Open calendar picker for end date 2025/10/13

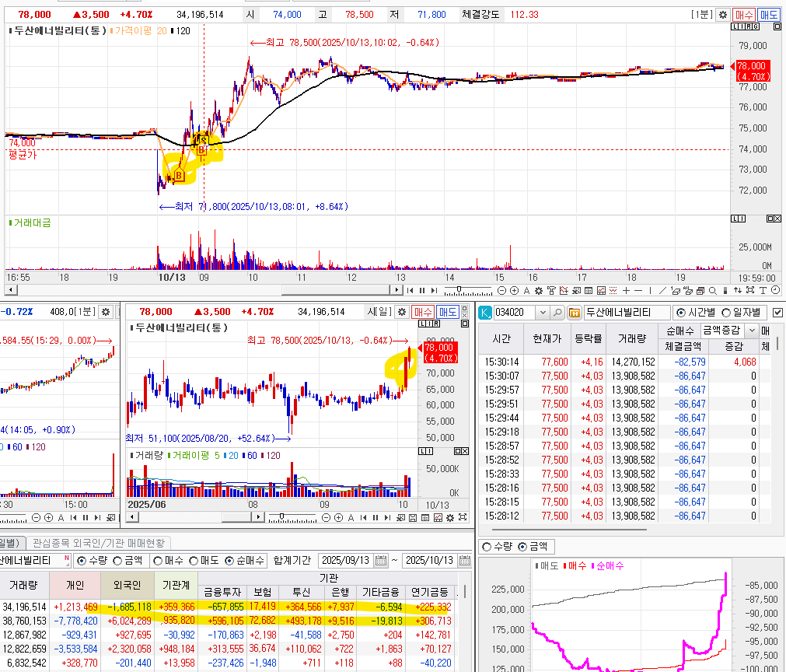pos(465,561)
